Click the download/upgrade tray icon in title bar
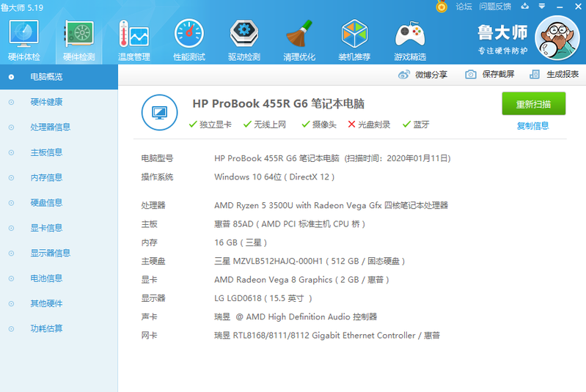This screenshot has width=586, height=392. click(x=524, y=7)
